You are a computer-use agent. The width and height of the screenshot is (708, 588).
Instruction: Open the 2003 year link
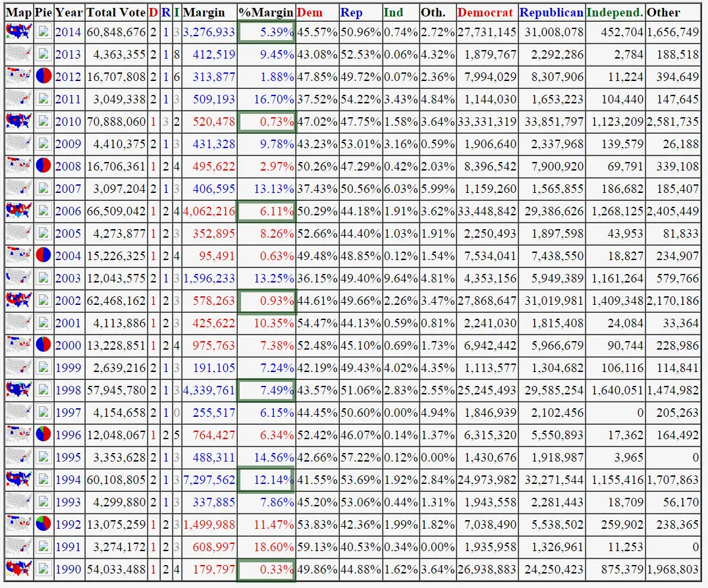[68, 279]
